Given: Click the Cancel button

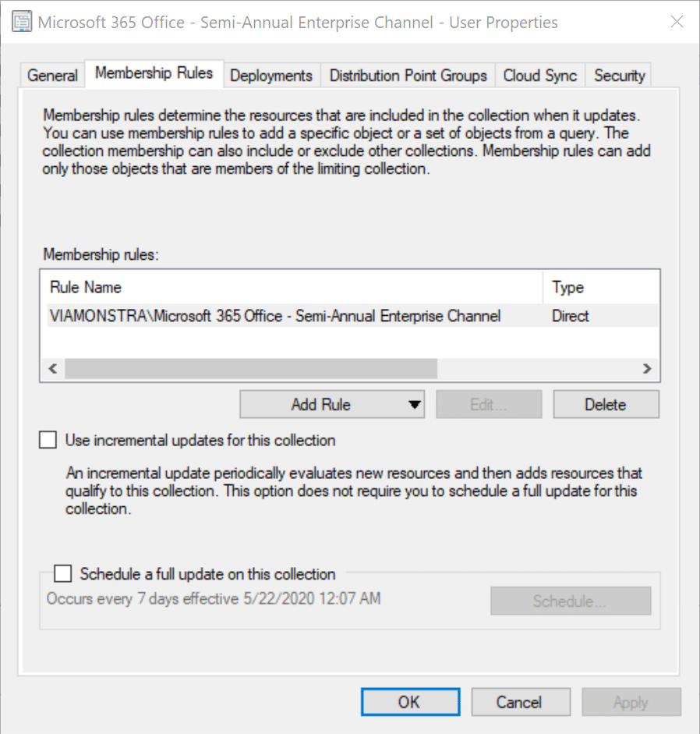Looking at the screenshot, I should 519,702.
